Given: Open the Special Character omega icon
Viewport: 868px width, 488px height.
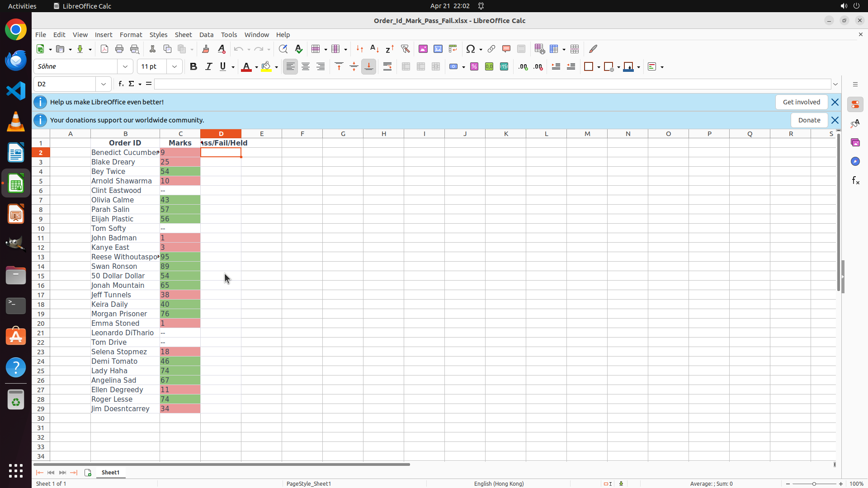Looking at the screenshot, I should [x=471, y=49].
